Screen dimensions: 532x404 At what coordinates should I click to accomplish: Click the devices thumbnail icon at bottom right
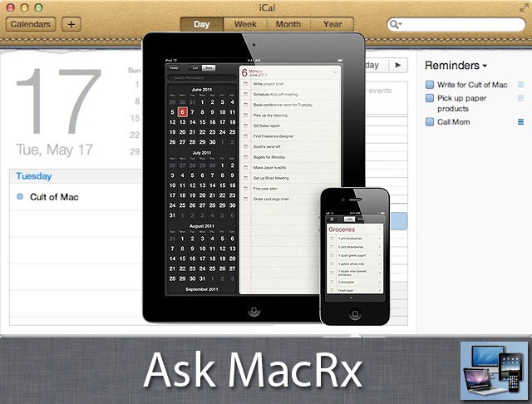(494, 372)
